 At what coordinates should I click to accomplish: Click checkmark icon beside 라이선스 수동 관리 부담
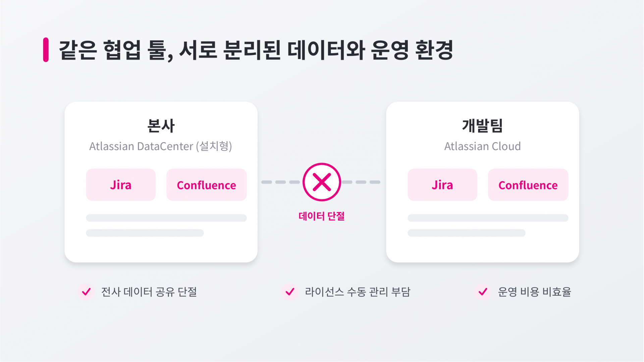click(290, 292)
